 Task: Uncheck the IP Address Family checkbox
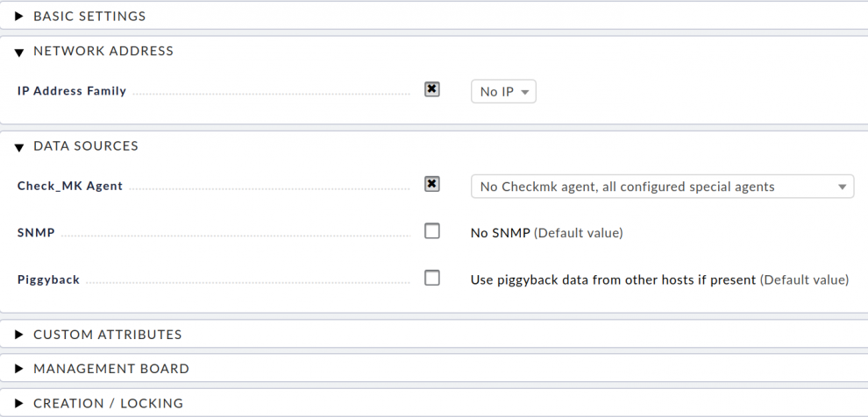(431, 89)
